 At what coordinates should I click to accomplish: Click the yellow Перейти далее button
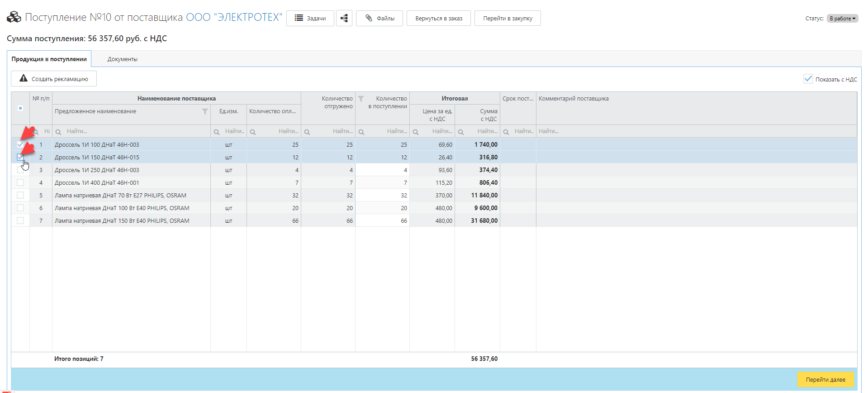(x=825, y=379)
